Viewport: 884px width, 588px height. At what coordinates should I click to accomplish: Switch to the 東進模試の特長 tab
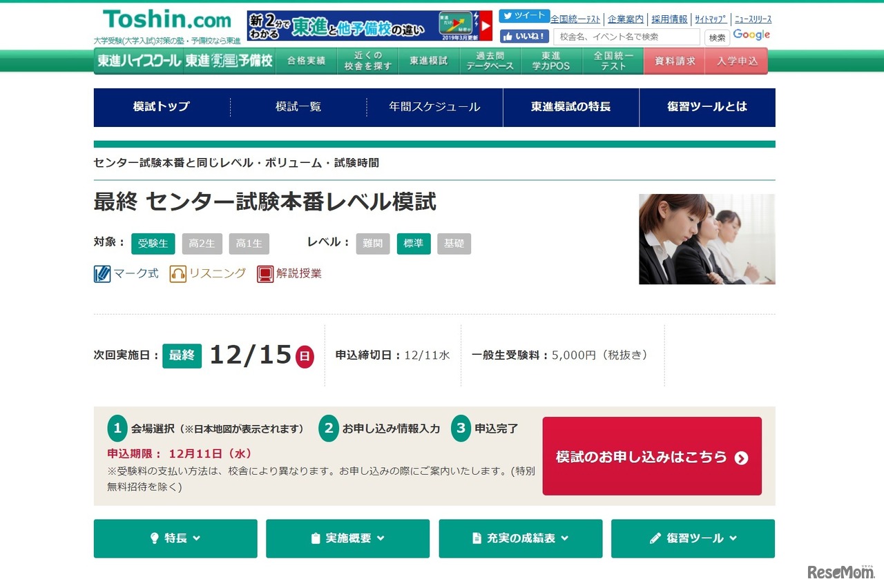click(571, 107)
